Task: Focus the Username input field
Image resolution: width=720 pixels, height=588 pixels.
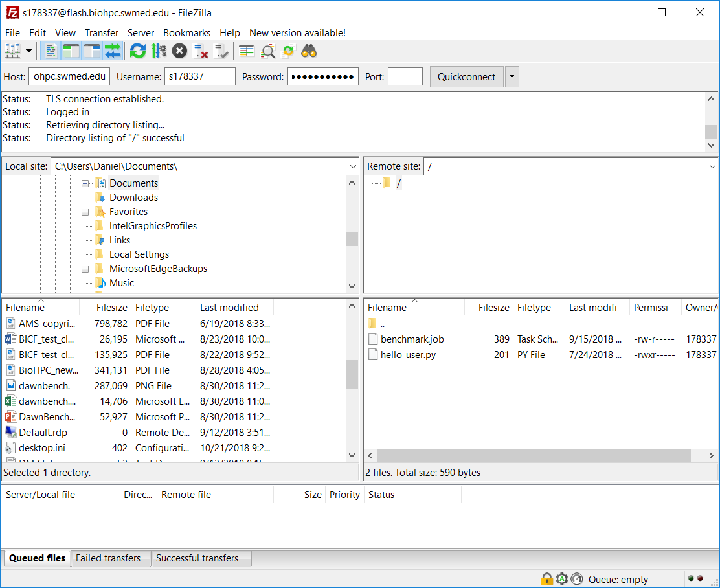Action: 199,76
